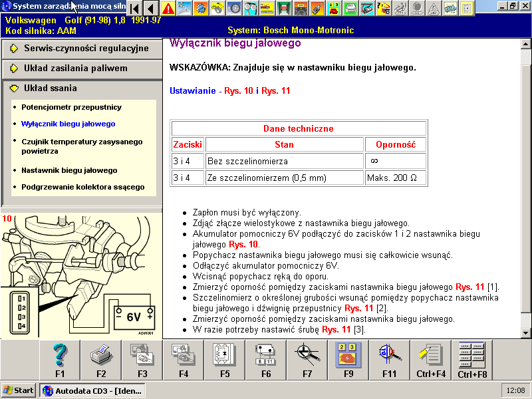Open the F7 magnifier pointer tool
Viewport: 532px width, 399px height.
[307, 360]
